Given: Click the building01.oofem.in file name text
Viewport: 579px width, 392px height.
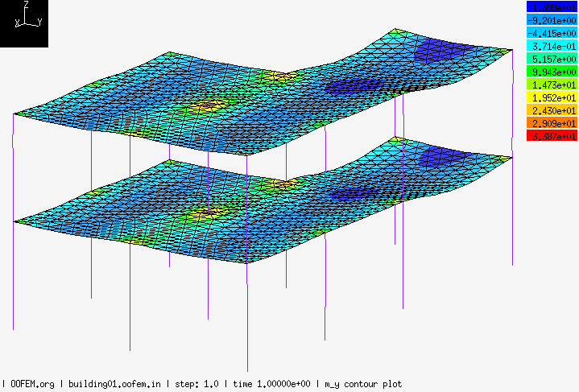Looking at the screenshot, I should pos(114,384).
